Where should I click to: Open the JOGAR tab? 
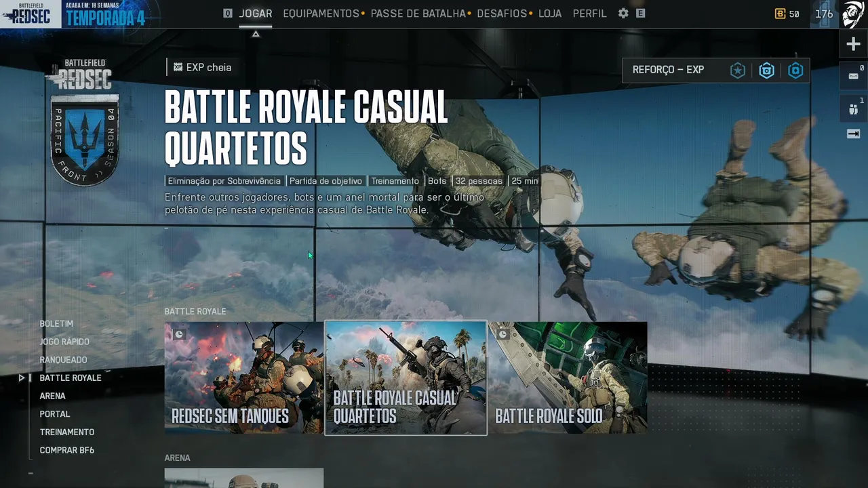pyautogui.click(x=256, y=14)
